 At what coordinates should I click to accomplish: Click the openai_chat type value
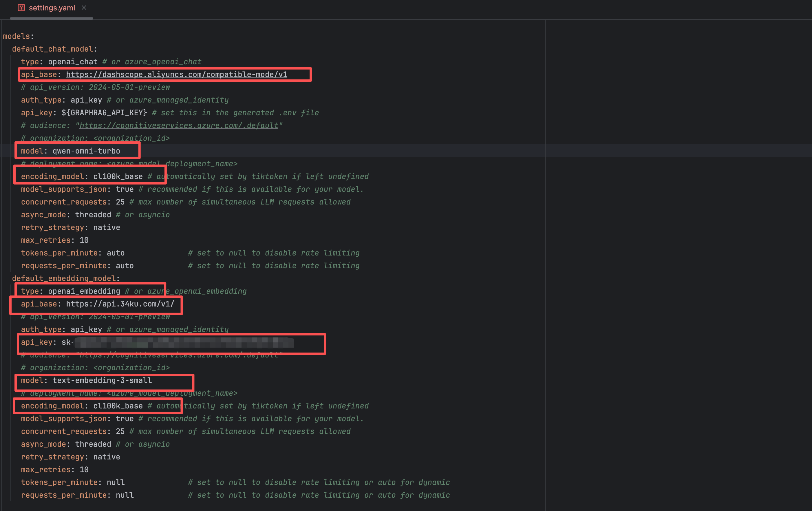(x=73, y=61)
